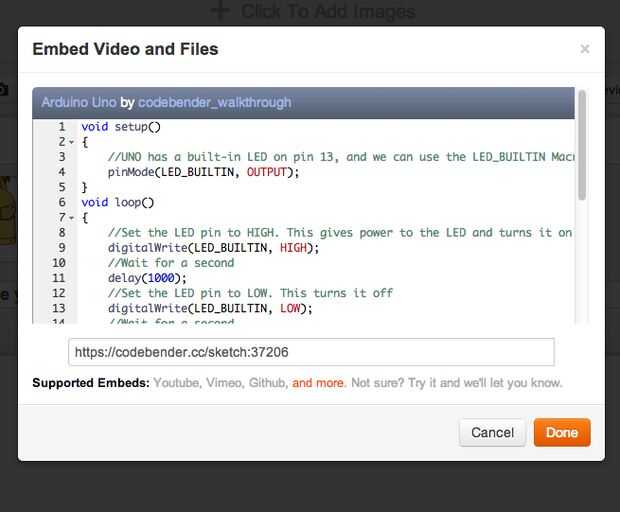
Task: Click the 'digitalWrite(LED_BUILTIN, LOW);' line
Action: coord(210,308)
